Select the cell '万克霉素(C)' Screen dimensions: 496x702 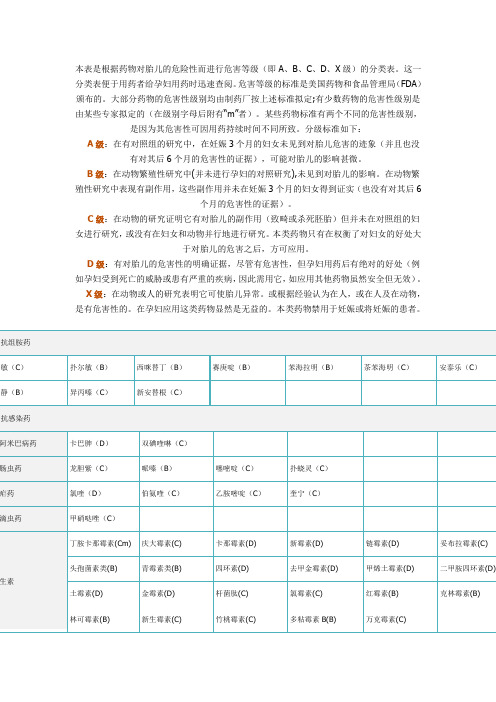tap(386, 620)
